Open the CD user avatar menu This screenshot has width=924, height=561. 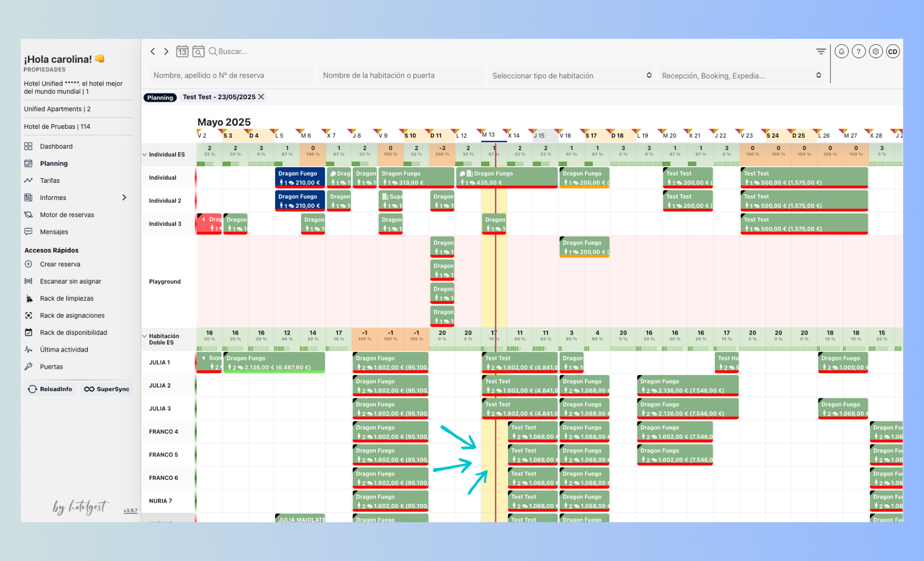[893, 51]
